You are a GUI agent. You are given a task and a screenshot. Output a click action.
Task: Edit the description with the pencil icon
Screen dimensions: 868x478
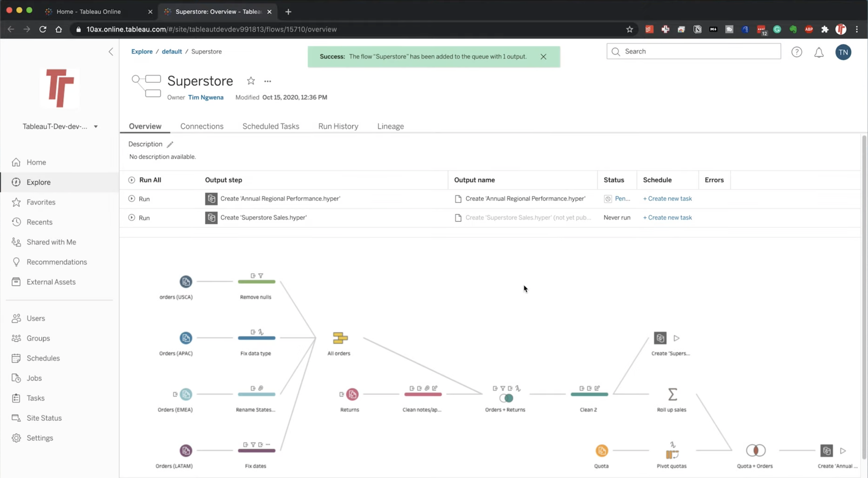pyautogui.click(x=170, y=144)
